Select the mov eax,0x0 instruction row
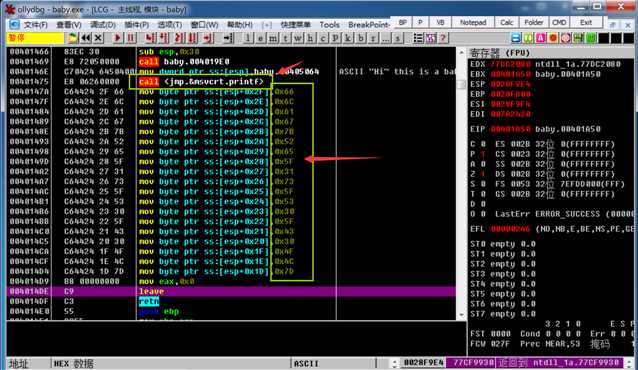The image size is (638, 370). (231, 282)
